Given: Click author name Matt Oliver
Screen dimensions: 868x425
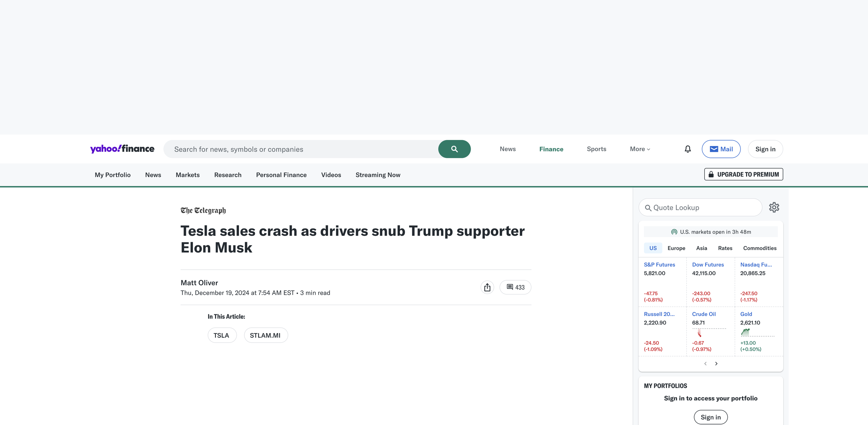Looking at the screenshot, I should click(x=199, y=282).
